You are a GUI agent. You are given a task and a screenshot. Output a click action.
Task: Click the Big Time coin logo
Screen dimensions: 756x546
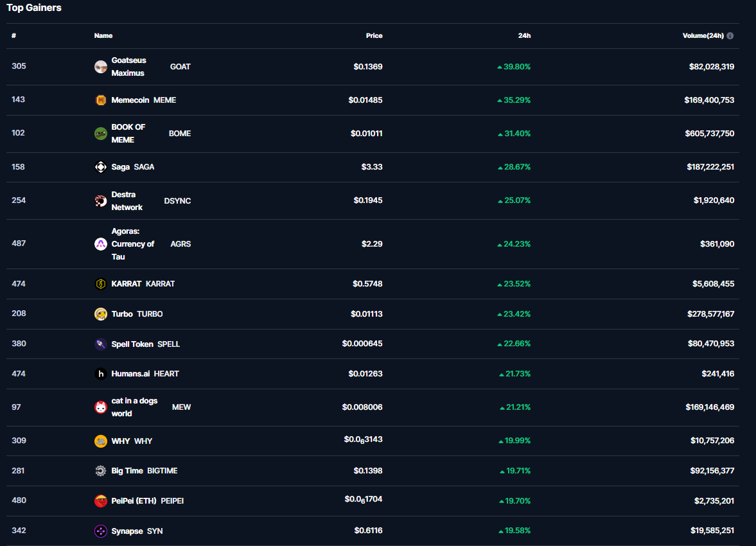click(x=101, y=471)
